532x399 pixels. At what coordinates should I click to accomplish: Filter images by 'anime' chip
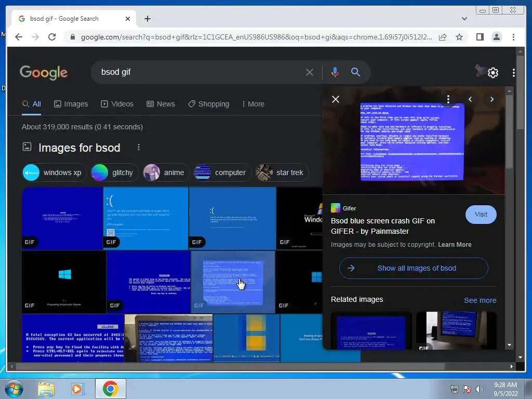166,172
